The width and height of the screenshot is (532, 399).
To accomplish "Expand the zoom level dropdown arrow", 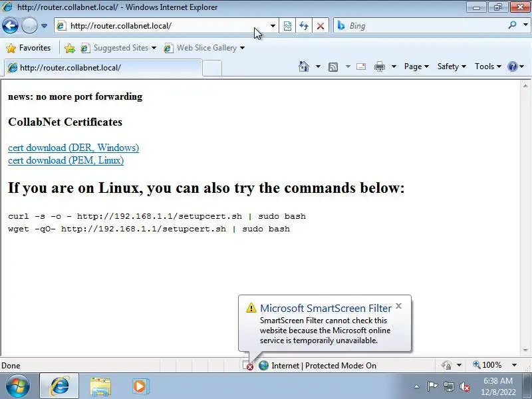I will [x=514, y=365].
